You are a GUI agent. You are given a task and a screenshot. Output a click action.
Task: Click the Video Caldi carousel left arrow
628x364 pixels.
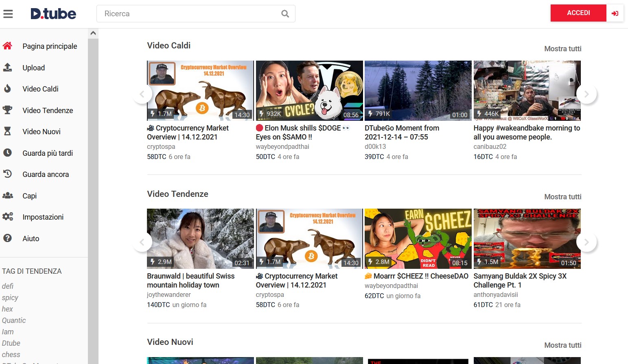coord(142,94)
